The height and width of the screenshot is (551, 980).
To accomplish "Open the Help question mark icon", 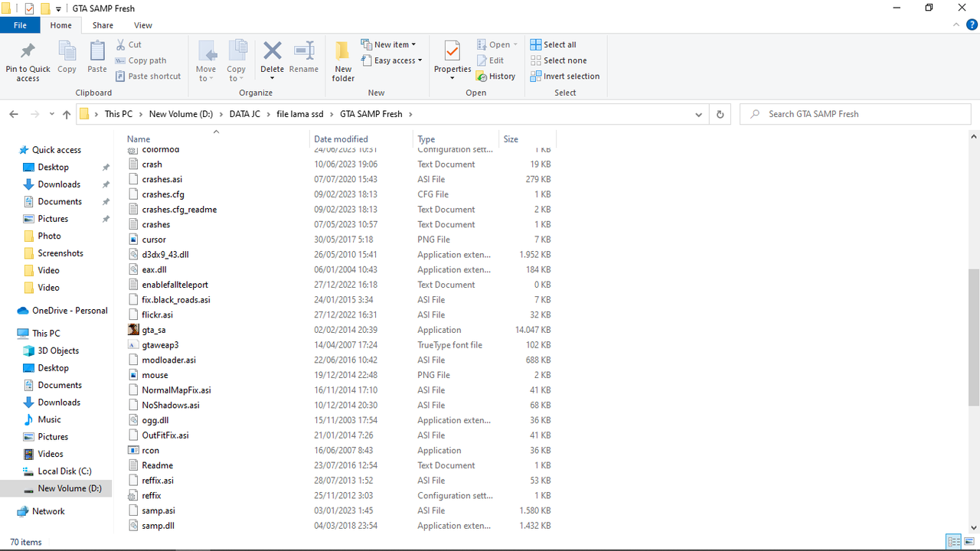I will 971,25.
